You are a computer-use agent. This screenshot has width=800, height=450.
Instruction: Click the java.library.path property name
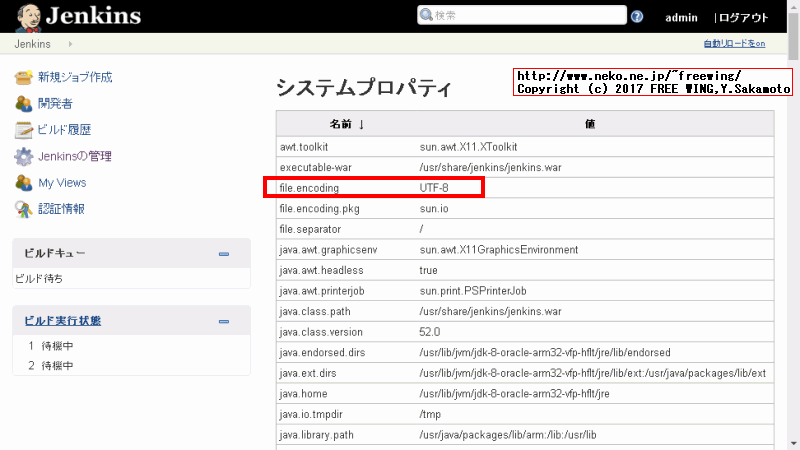tap(316, 435)
